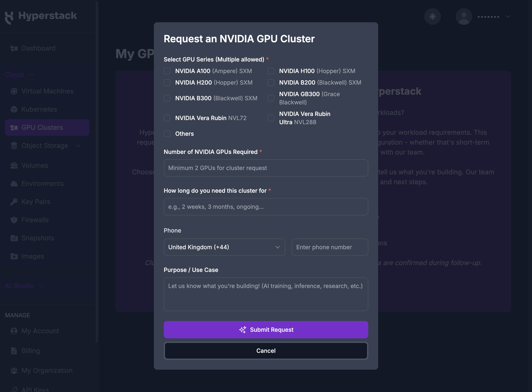Check the NVIDIA H200 (Hopper) SXM box
Viewport: 532px width, 392px height.
167,83
